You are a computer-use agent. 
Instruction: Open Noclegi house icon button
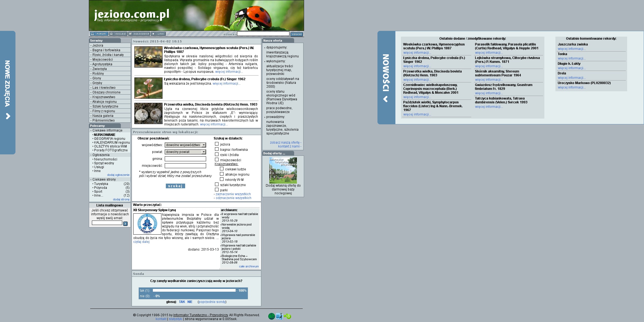point(118,34)
